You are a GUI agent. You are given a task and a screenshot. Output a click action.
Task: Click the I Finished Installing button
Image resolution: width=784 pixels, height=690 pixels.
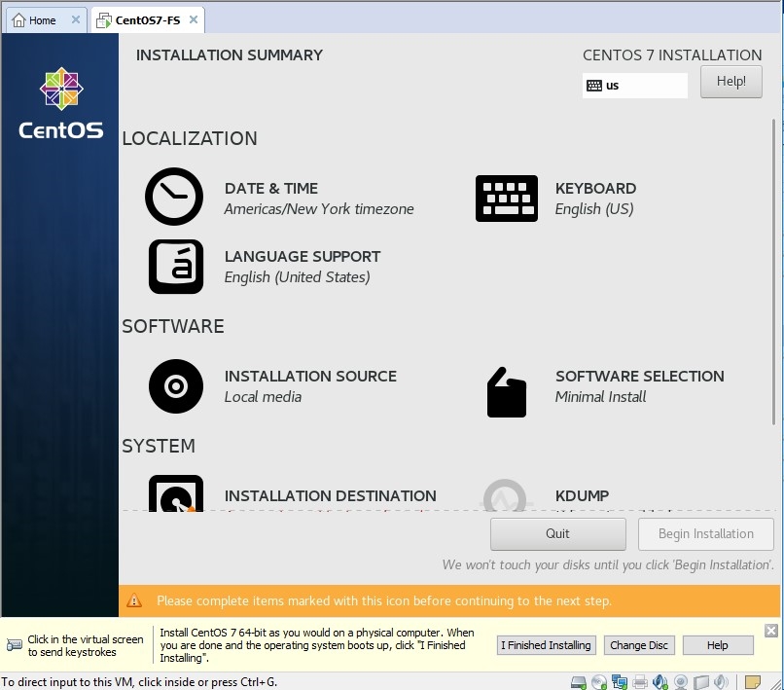(545, 645)
